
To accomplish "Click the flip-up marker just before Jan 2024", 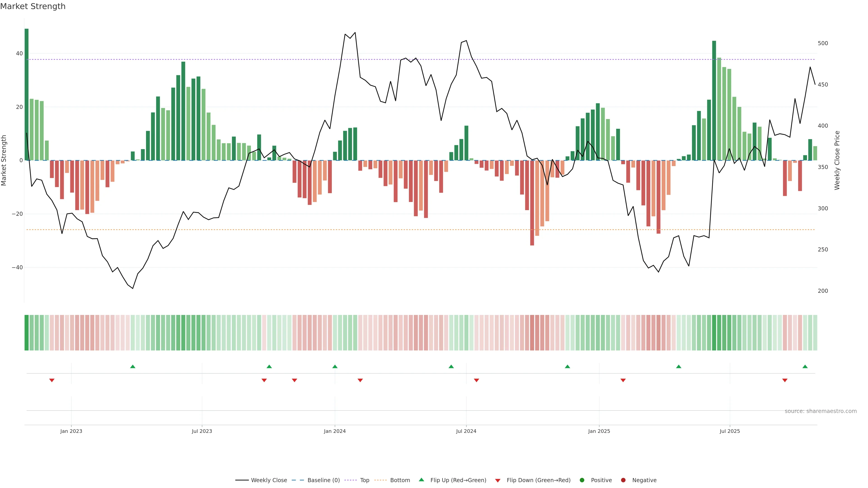I will click(x=335, y=366).
